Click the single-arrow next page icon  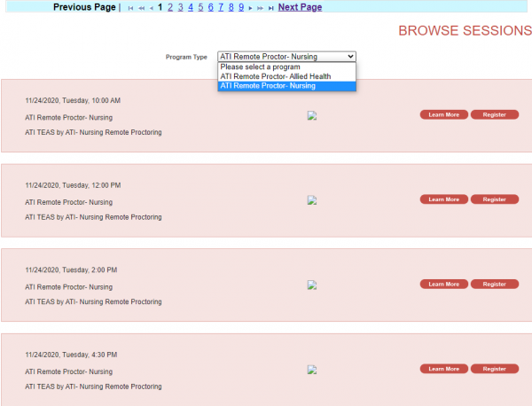[250, 8]
